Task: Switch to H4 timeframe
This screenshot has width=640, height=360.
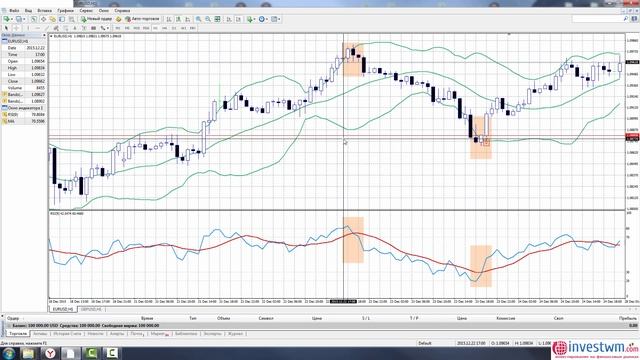Action: coord(164,28)
